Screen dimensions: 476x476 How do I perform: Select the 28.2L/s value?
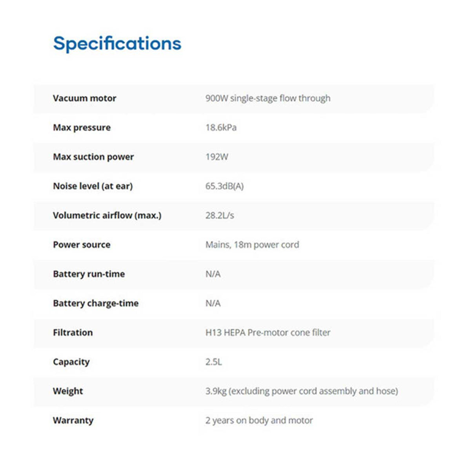pyautogui.click(x=220, y=215)
